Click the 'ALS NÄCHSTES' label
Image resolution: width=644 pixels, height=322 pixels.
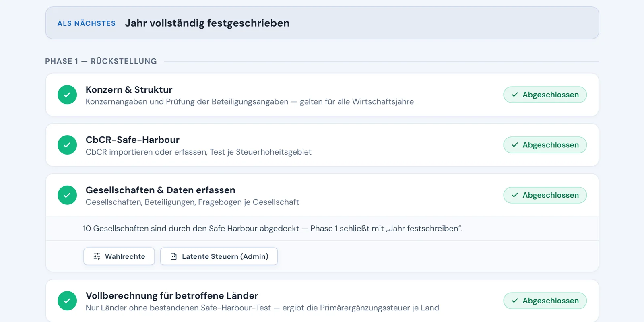point(87,23)
